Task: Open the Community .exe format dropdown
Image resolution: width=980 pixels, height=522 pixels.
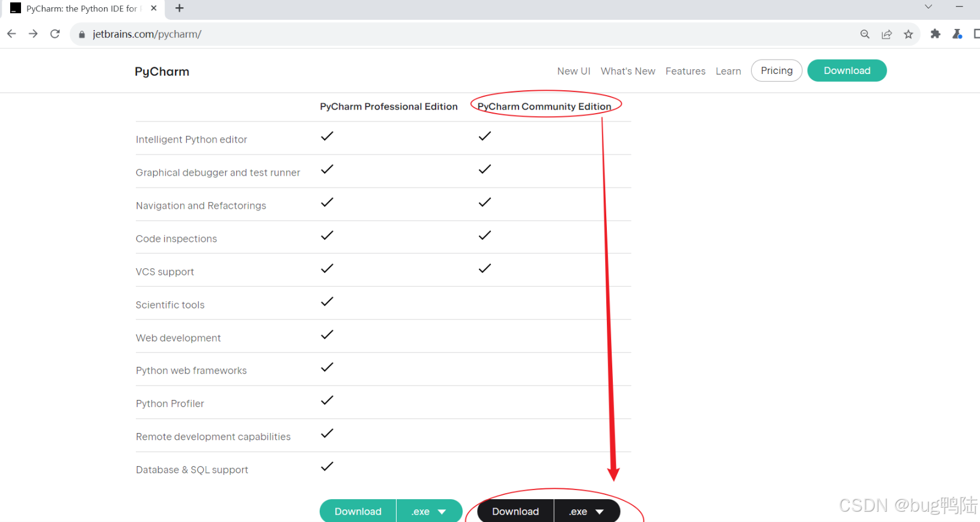Action: click(587, 511)
